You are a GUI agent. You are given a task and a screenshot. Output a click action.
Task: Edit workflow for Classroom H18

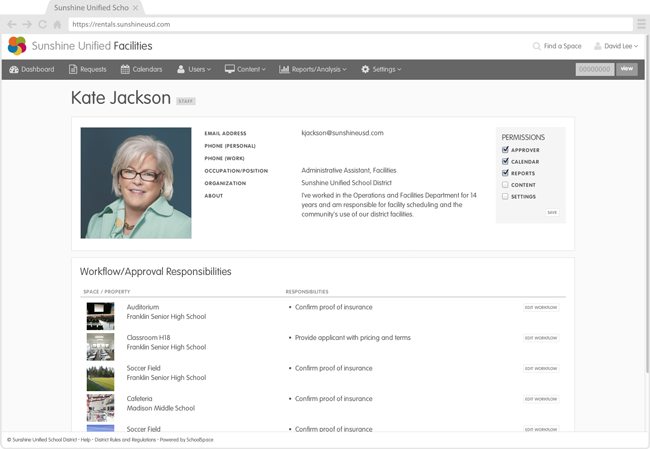[541, 338]
